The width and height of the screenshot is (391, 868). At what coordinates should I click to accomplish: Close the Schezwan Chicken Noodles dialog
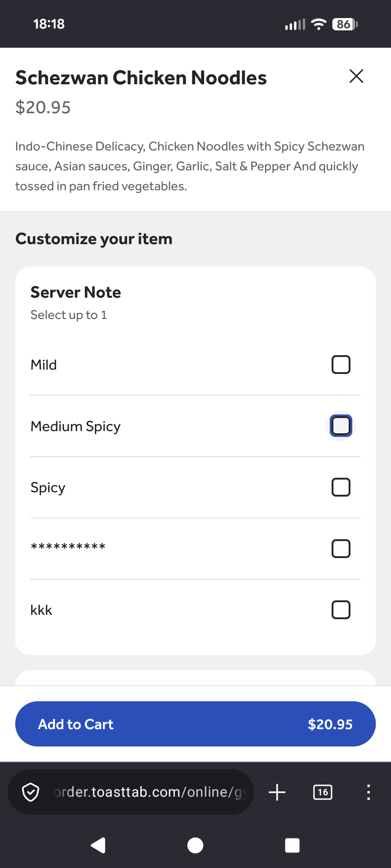pos(356,76)
